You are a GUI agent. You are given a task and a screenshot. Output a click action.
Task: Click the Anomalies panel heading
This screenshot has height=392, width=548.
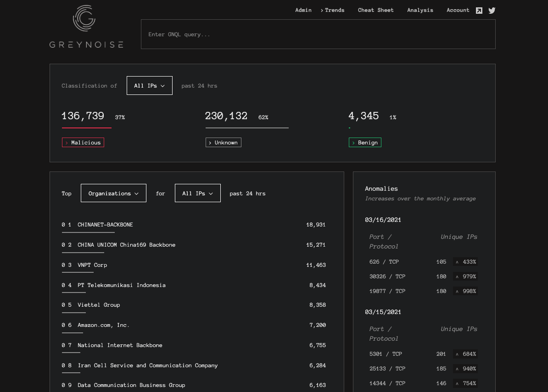(381, 188)
